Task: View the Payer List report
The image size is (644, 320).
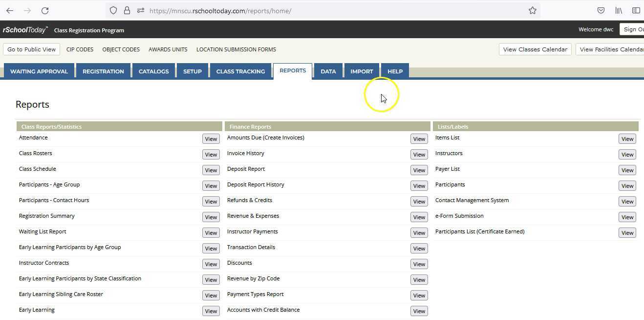Action: (x=627, y=170)
